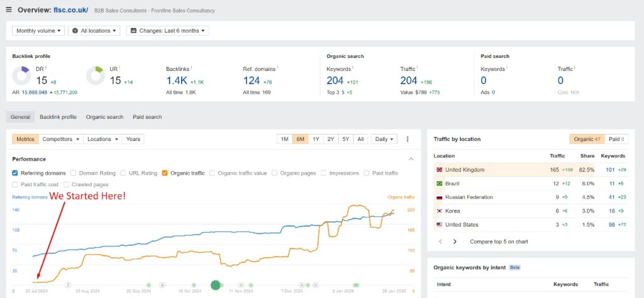This screenshot has width=644, height=298.
Task: Open the All locations dropdown
Action: (x=94, y=30)
